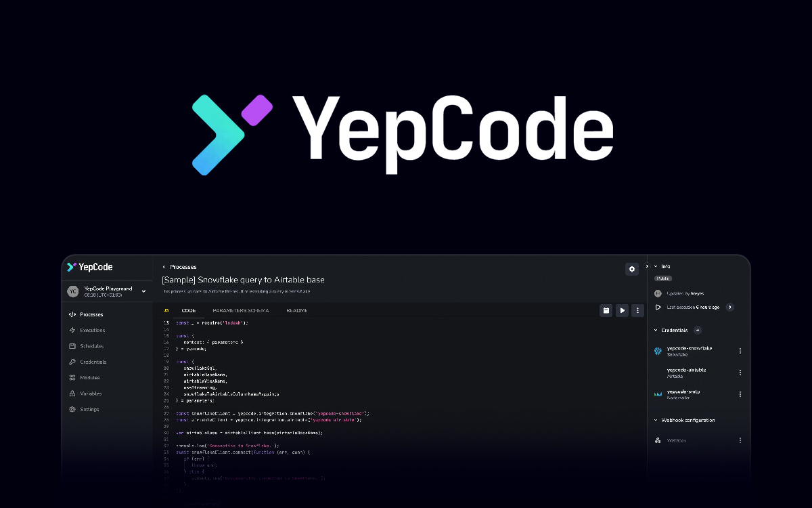Switch to the PARAMETERS SCHEMA tab
Viewport: 812px width, 508px height.
click(235, 310)
